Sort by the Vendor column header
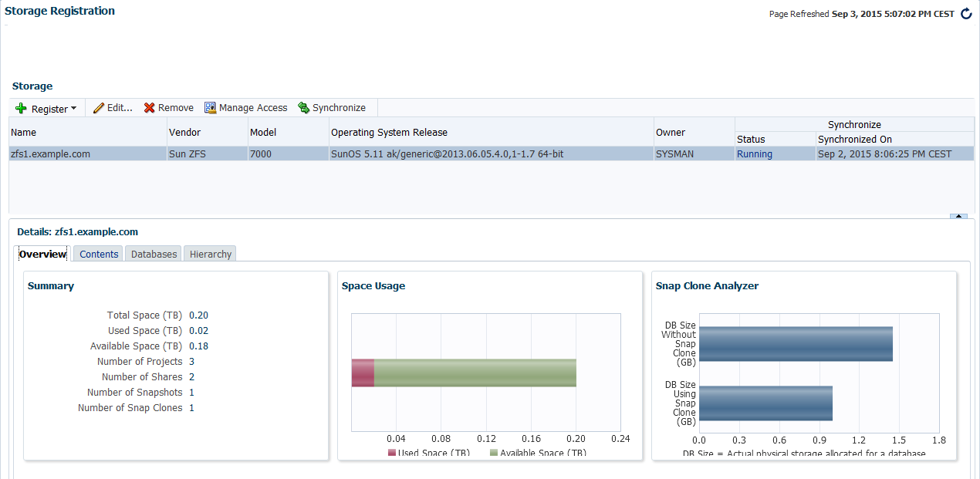980x479 pixels. (184, 132)
